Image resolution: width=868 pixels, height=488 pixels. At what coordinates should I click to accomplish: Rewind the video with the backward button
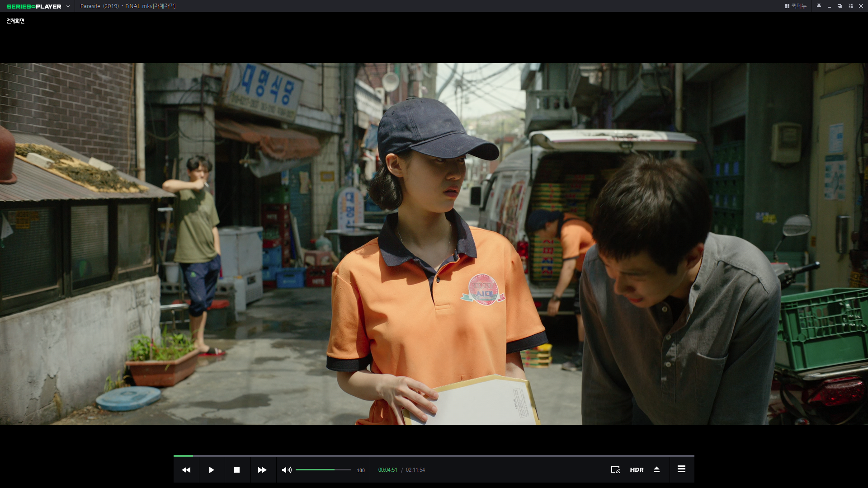click(x=186, y=470)
